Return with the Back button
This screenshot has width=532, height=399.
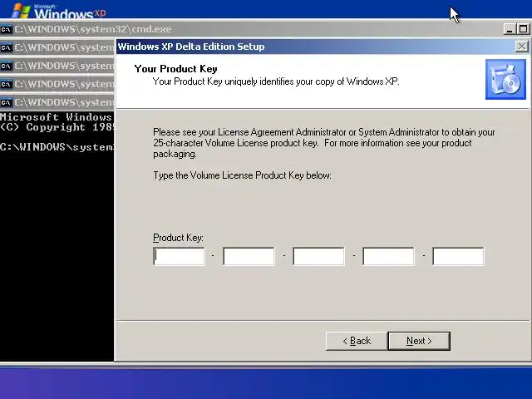pyautogui.click(x=357, y=341)
